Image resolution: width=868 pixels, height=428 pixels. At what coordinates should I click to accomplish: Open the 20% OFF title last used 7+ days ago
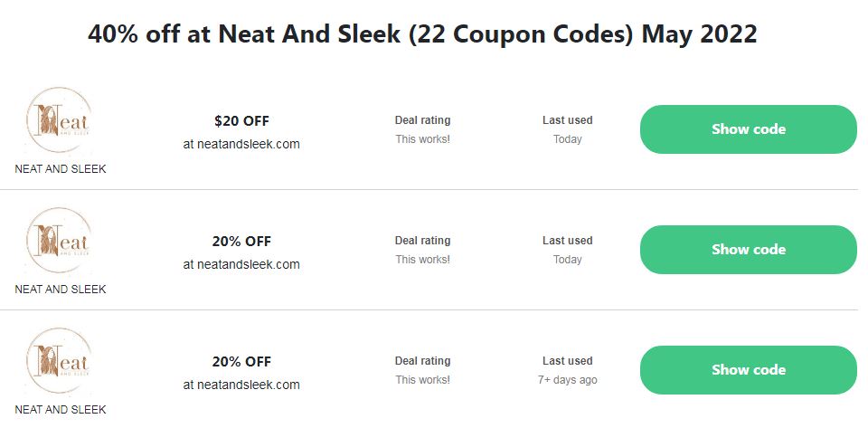coord(241,361)
